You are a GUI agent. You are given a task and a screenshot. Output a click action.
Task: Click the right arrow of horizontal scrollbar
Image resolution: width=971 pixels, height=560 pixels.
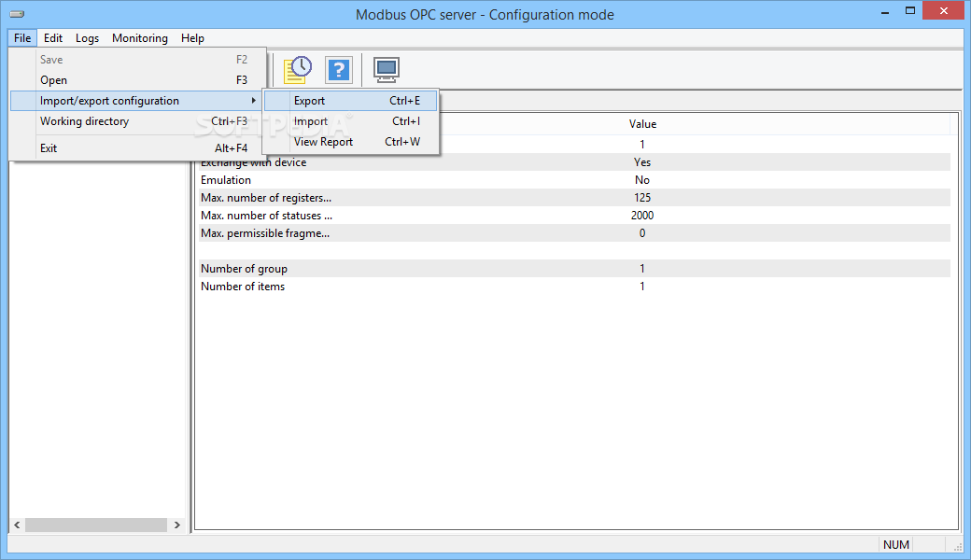[177, 525]
